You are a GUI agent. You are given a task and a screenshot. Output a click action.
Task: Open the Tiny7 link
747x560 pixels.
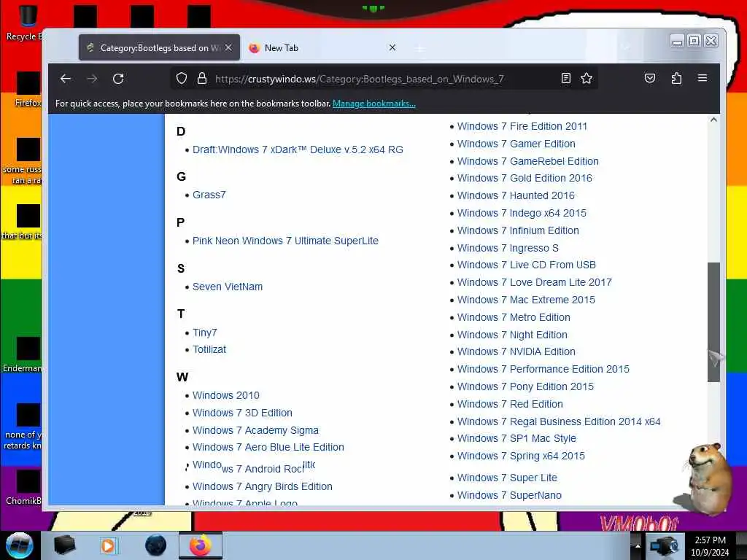coord(204,332)
